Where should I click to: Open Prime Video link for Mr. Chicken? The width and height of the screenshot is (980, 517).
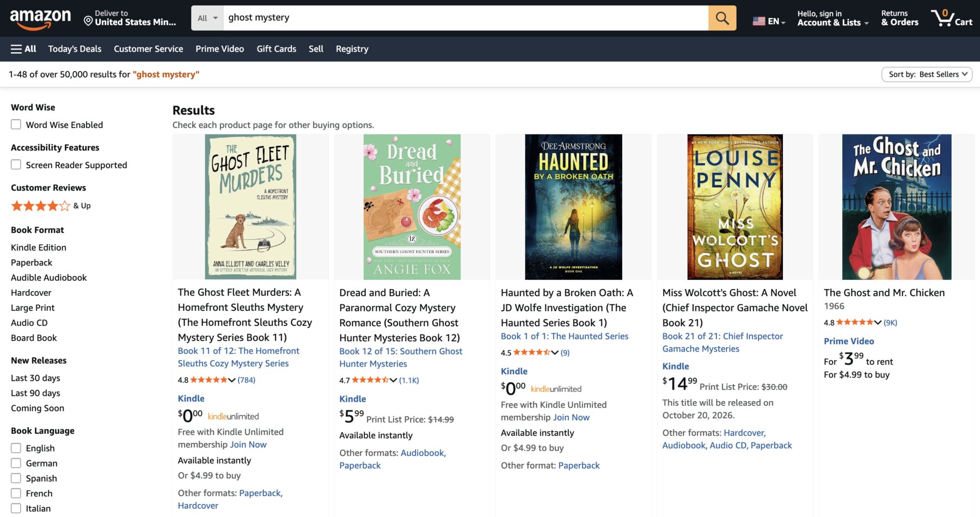tap(849, 341)
